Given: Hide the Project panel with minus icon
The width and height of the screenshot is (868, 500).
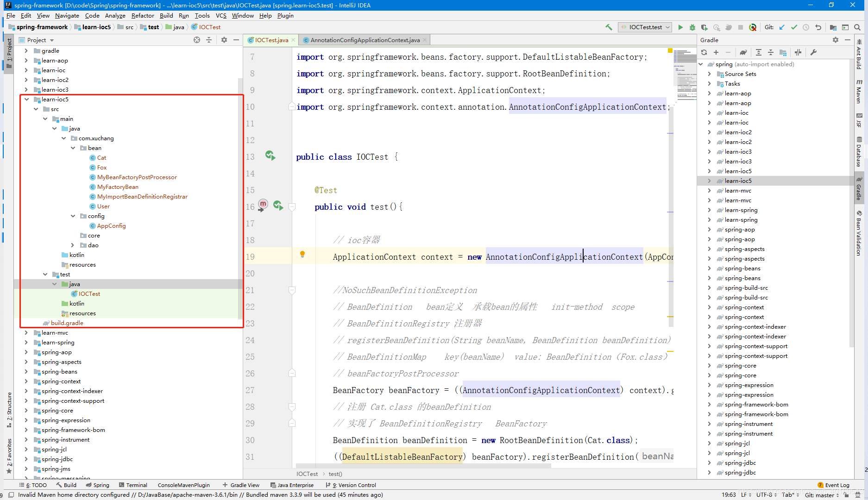Looking at the screenshot, I should coord(236,40).
